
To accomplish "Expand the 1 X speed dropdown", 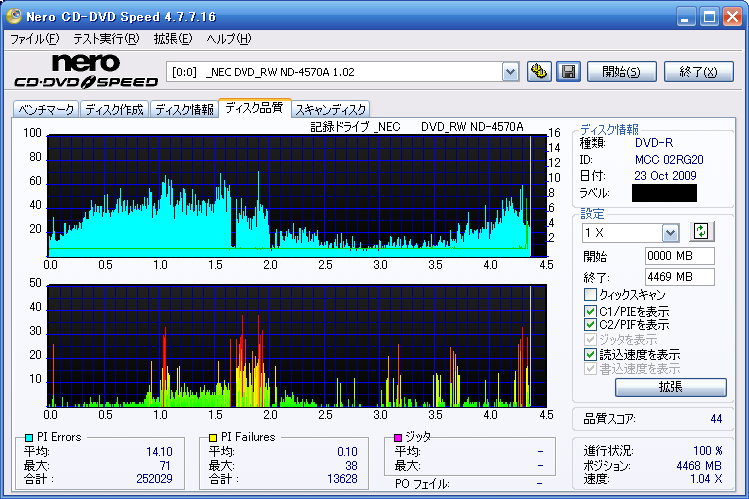I will 670,233.
